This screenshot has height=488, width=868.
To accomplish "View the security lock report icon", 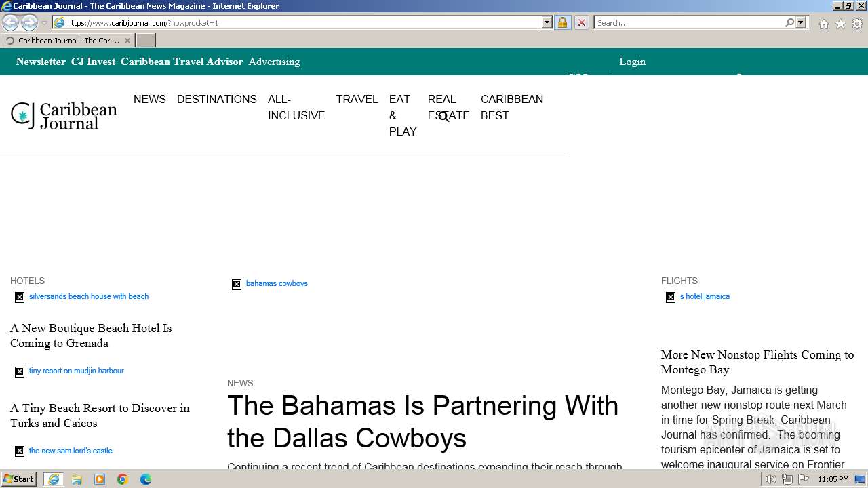I will click(562, 22).
